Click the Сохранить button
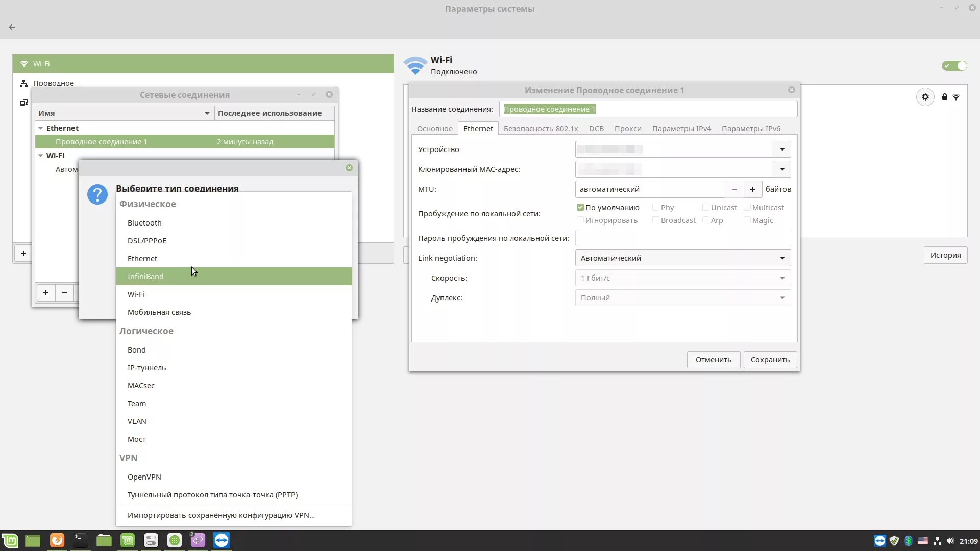 (x=770, y=360)
